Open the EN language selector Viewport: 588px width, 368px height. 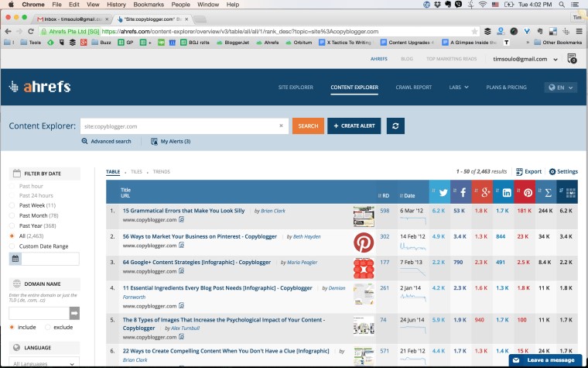tap(561, 88)
